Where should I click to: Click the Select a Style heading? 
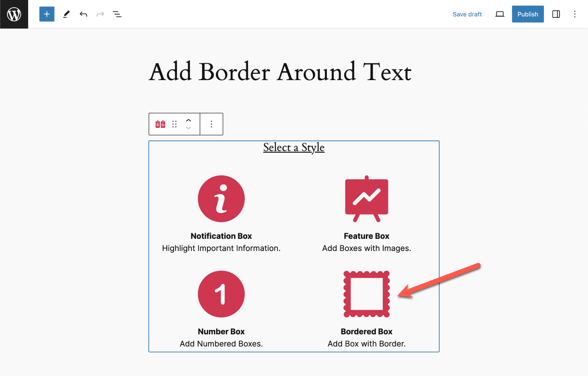[x=293, y=147]
